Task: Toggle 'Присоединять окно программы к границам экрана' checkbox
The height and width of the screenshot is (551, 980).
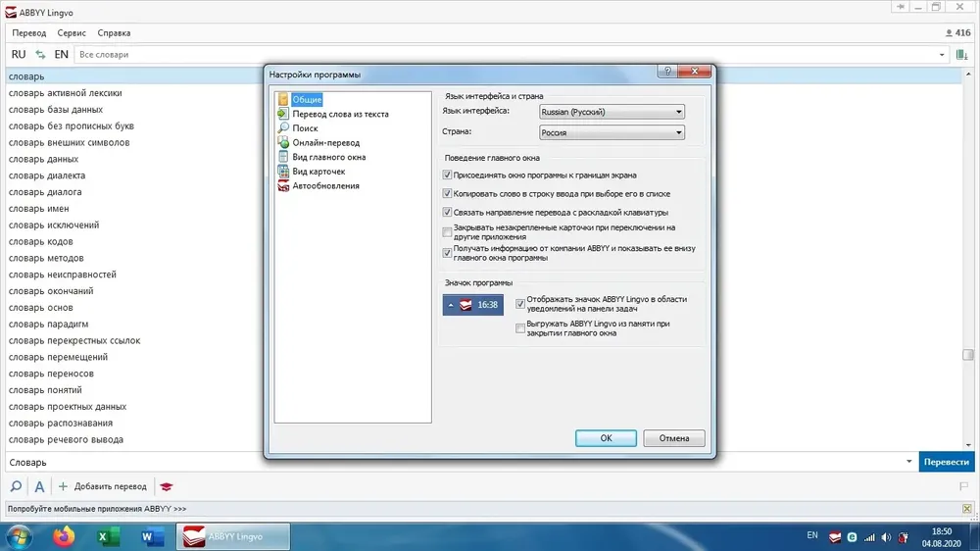Action: [x=447, y=175]
